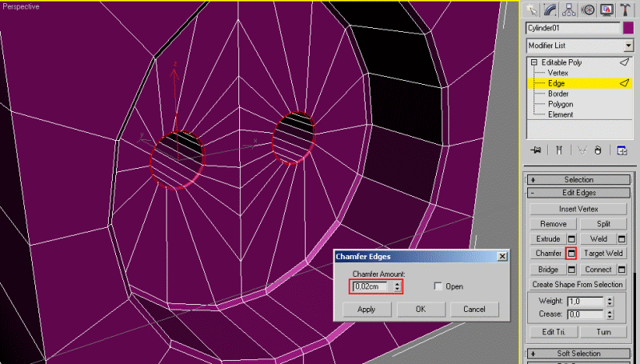Open the Hierarchy command panel tab
640x364 pixels.
pyautogui.click(x=569, y=10)
